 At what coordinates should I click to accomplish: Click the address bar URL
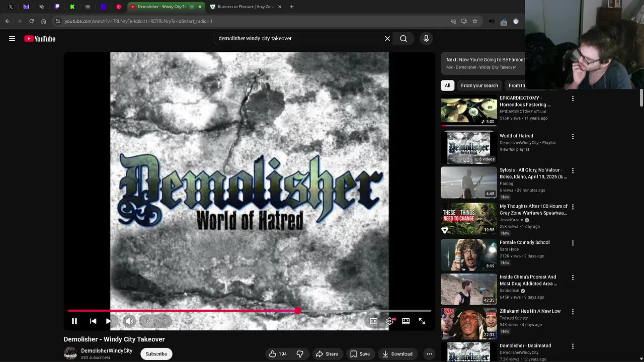coord(138,21)
